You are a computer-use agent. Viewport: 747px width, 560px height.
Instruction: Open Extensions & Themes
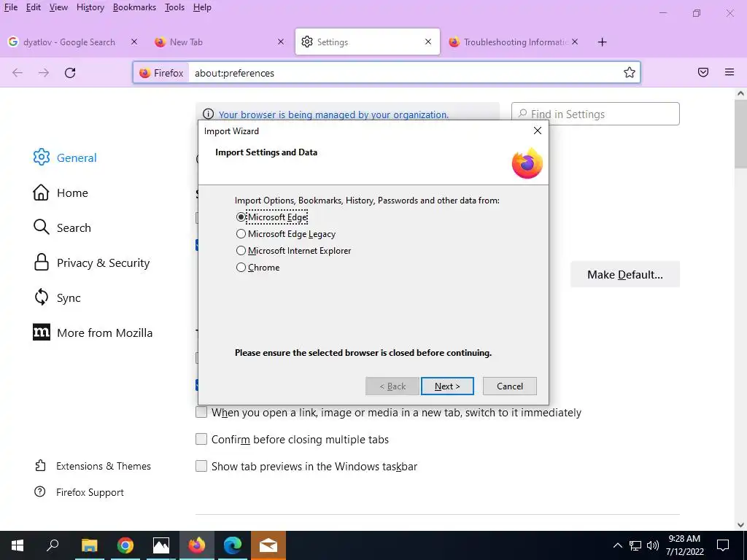pyautogui.click(x=93, y=466)
